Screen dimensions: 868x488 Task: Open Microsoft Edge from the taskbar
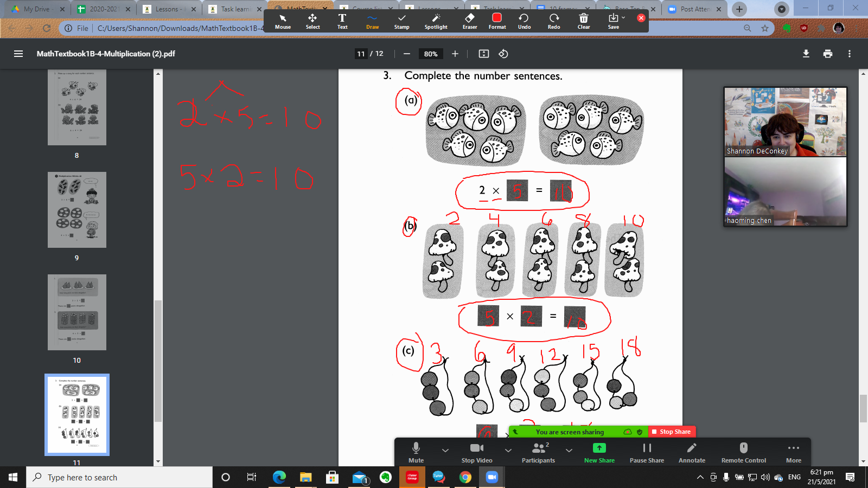279,477
